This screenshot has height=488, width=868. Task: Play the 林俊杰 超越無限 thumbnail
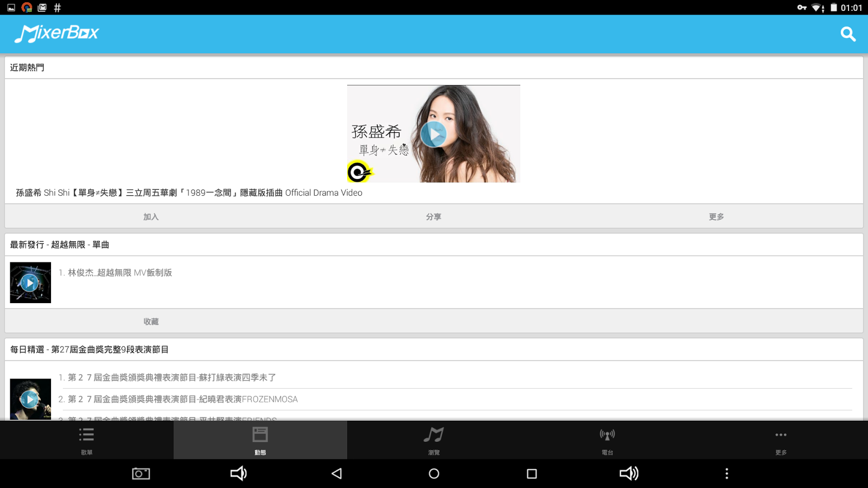[x=30, y=282]
